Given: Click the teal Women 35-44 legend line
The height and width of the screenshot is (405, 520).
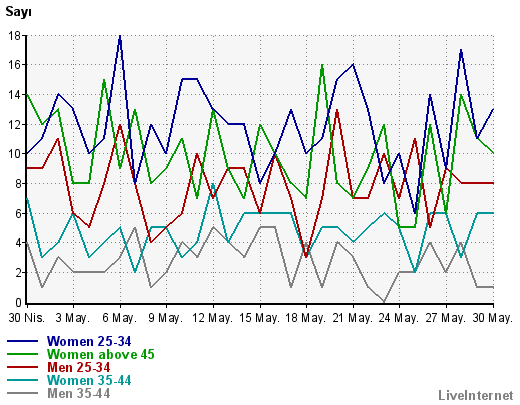Looking at the screenshot, I should 22,380.
